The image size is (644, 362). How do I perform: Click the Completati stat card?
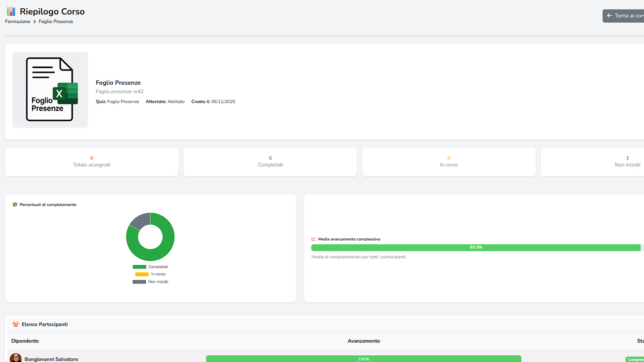270,162
